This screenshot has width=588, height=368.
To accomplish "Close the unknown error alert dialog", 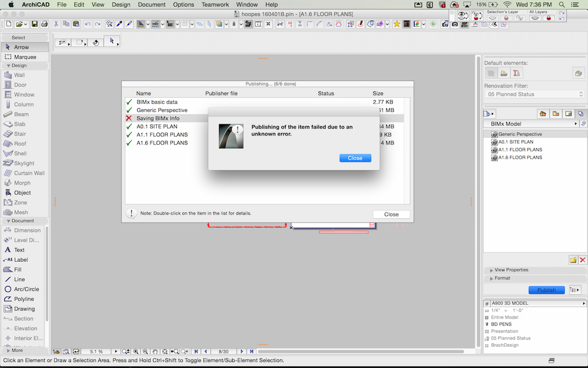I will (355, 158).
